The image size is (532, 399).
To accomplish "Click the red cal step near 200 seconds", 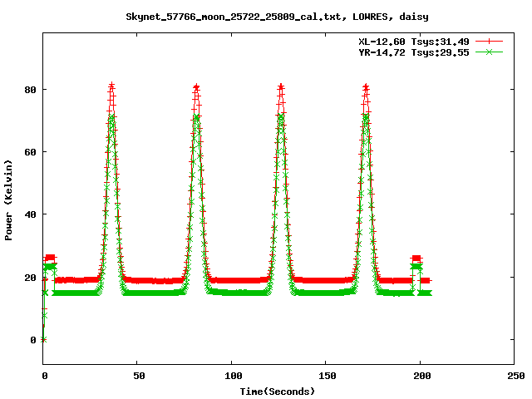I will (x=416, y=259).
